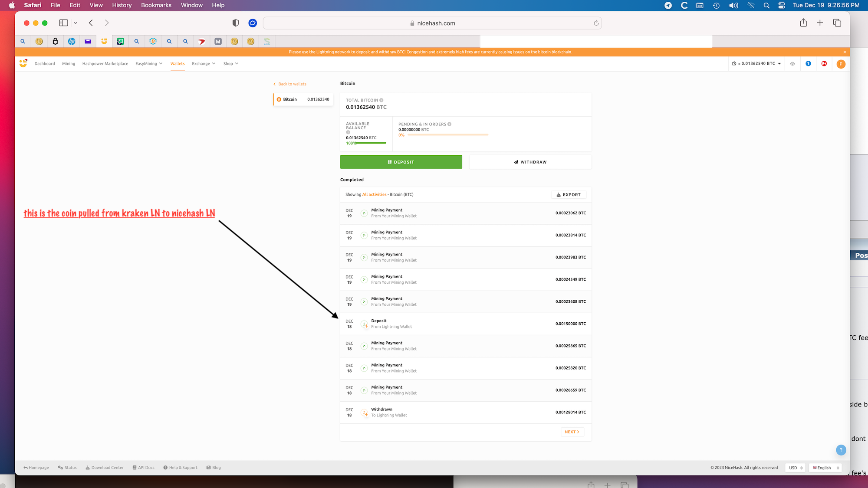The width and height of the screenshot is (868, 488).
Task: Open the black padlock pinned tab
Action: [x=55, y=41]
